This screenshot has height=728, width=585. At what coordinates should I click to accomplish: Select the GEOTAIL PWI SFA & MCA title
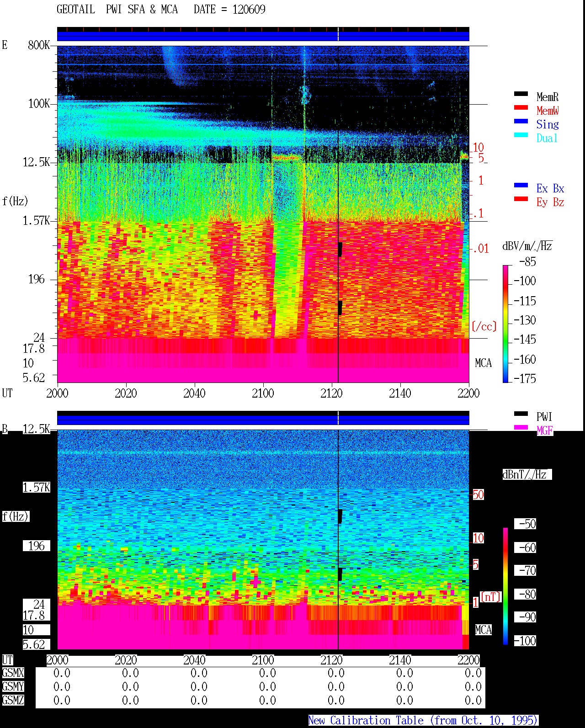117,10
